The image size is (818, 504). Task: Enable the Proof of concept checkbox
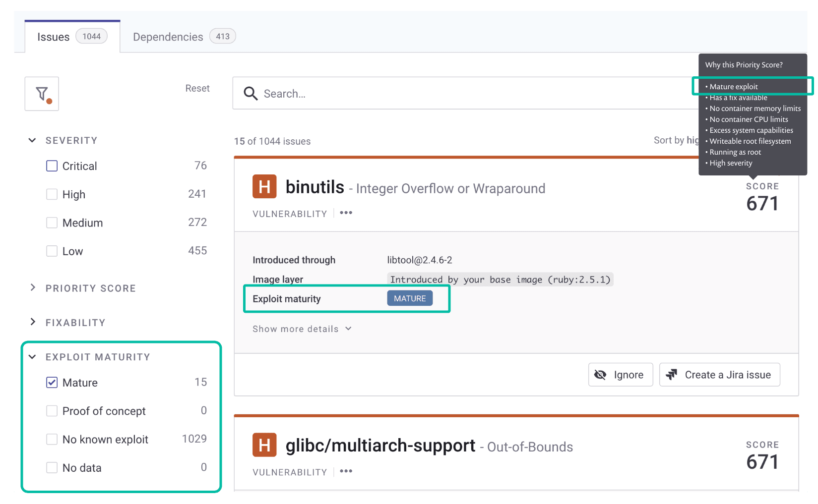pos(52,411)
